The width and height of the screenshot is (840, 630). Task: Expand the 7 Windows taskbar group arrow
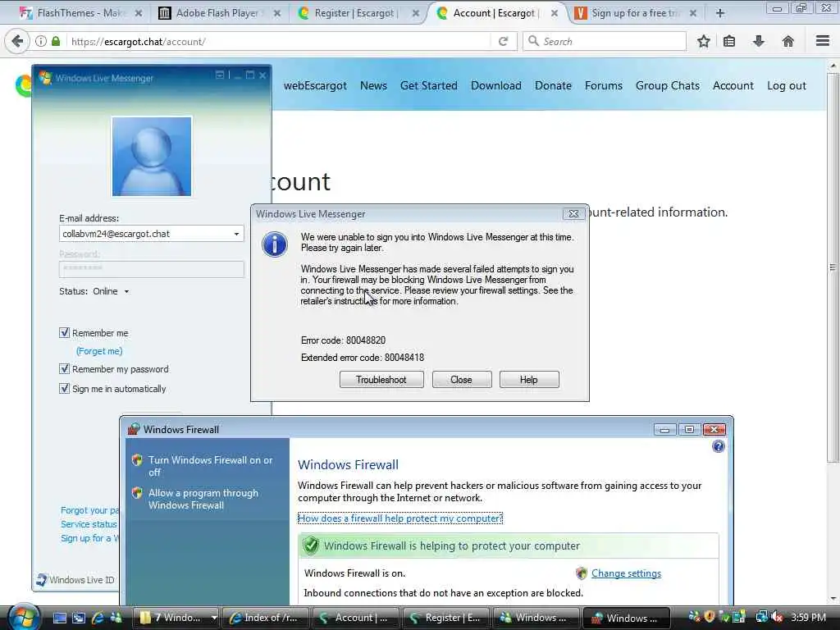pyautogui.click(x=214, y=618)
